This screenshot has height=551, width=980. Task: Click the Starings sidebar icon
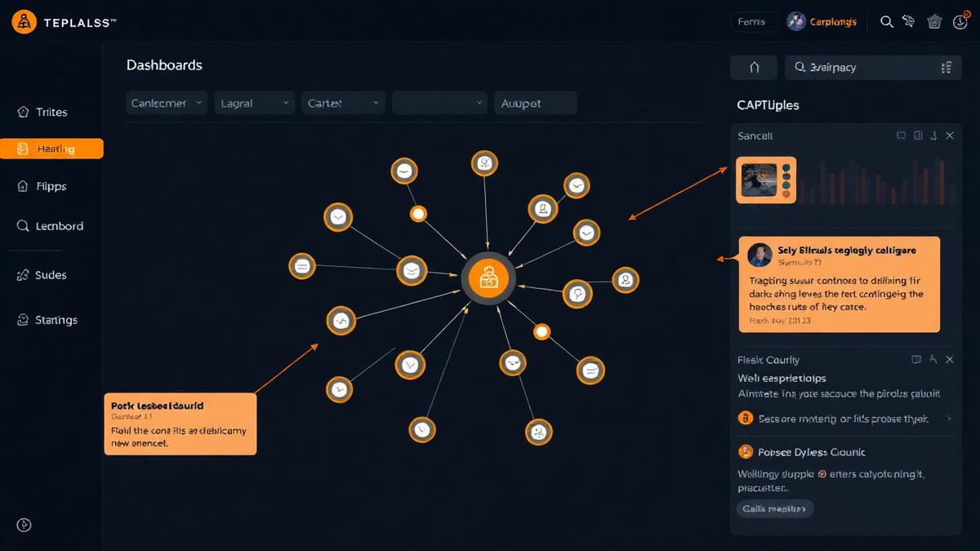pos(23,320)
